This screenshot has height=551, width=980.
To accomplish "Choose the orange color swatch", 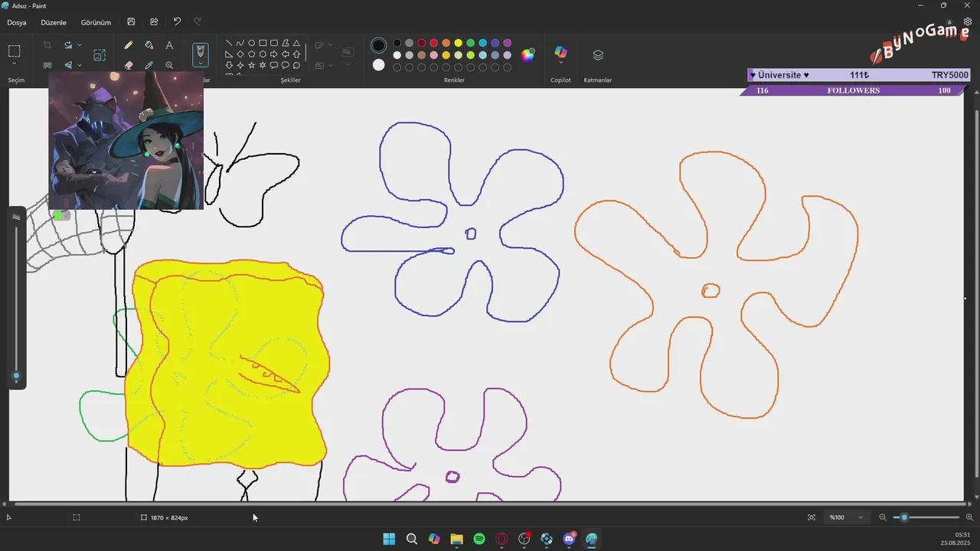I will point(446,43).
